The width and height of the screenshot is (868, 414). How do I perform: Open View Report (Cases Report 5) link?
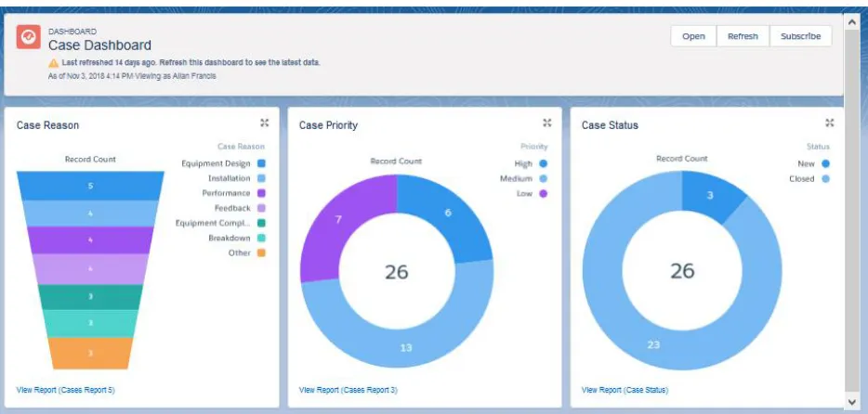(x=66, y=390)
